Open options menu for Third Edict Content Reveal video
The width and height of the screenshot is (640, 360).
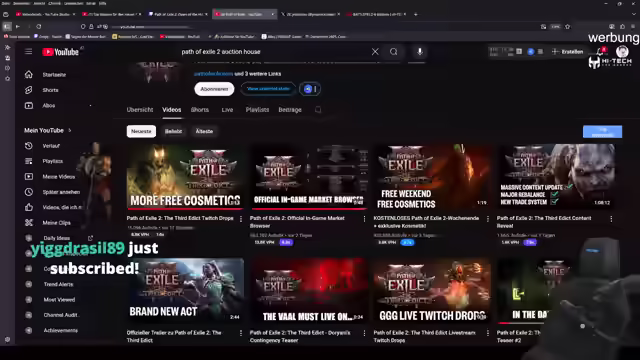coord(611,219)
